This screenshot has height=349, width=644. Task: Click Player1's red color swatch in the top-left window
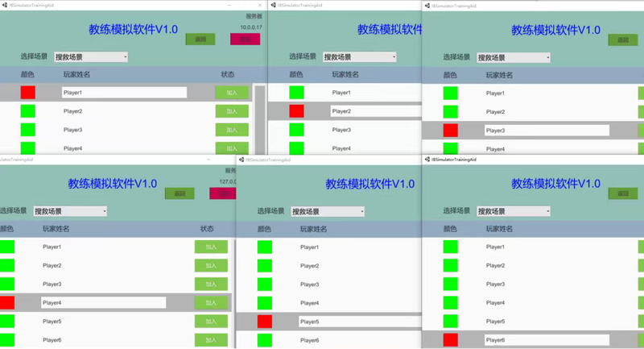[x=28, y=93]
